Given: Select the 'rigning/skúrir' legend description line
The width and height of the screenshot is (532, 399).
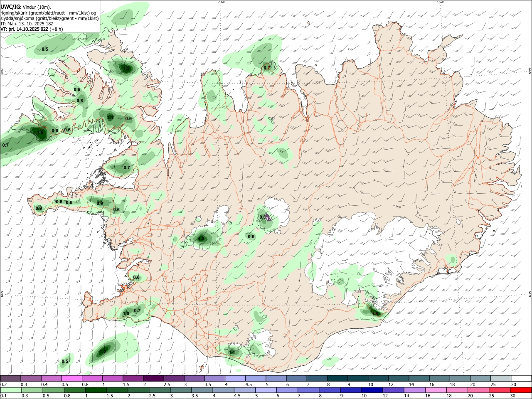Looking at the screenshot, I should [x=48, y=13].
